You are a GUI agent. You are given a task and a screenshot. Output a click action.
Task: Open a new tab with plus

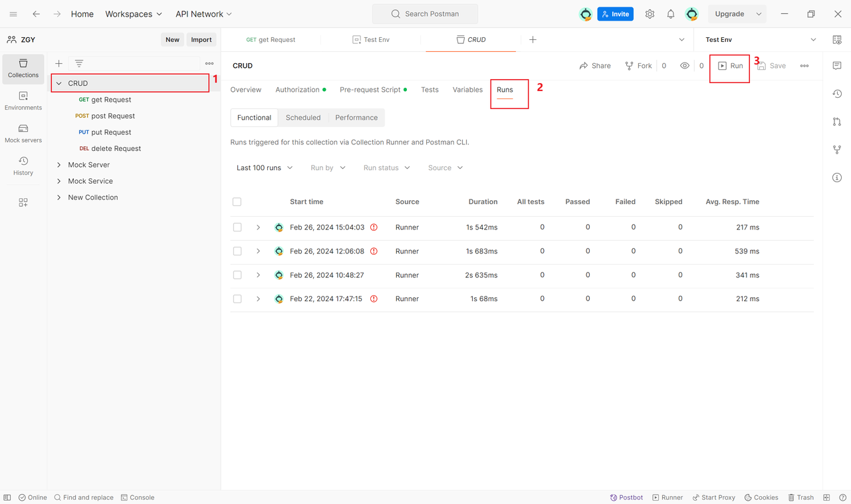(533, 40)
